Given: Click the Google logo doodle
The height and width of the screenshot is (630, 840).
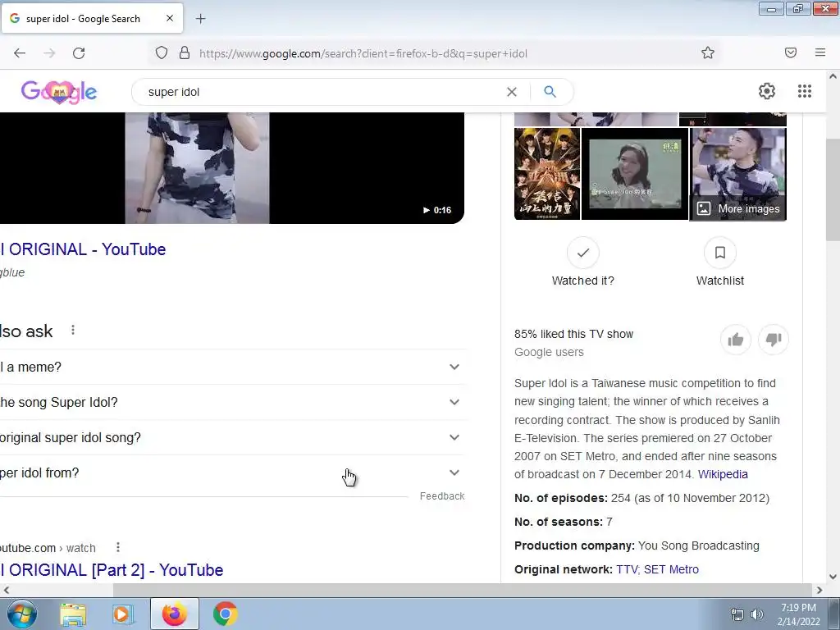Looking at the screenshot, I should click(59, 92).
